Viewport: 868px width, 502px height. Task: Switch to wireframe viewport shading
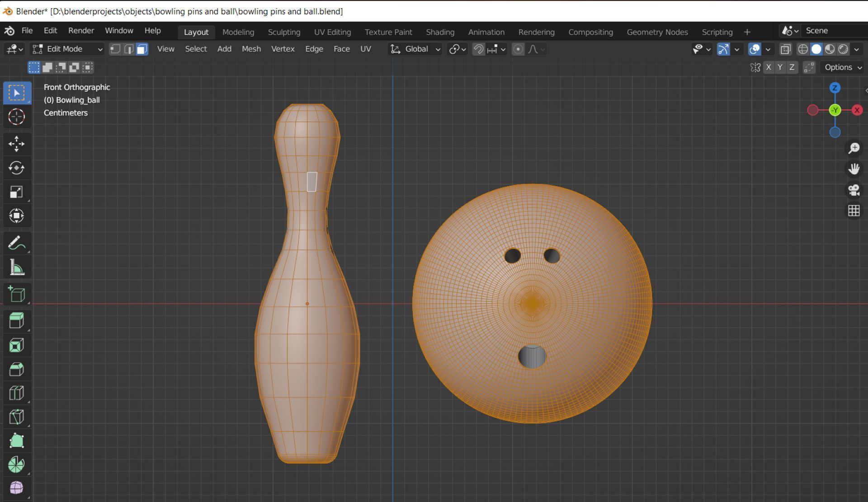pos(803,49)
